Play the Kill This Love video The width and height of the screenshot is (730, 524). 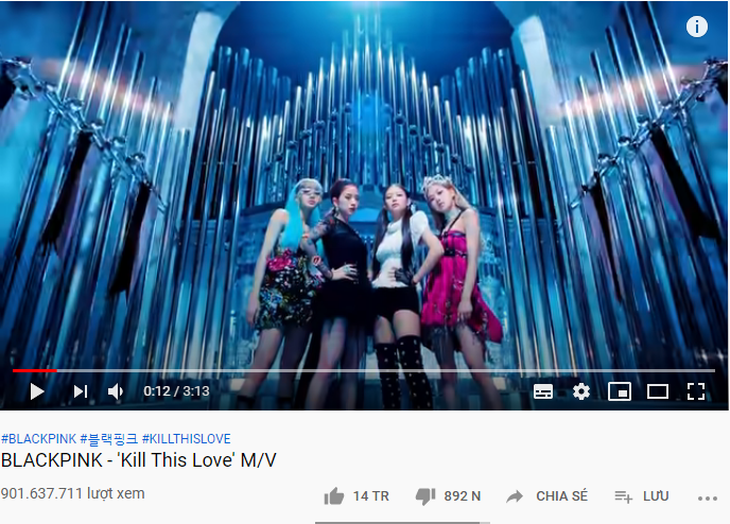(x=37, y=391)
